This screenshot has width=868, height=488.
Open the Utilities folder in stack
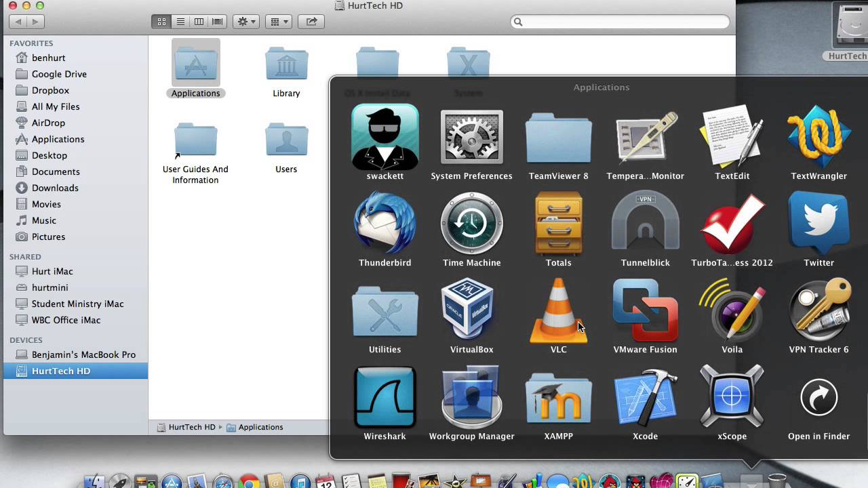[384, 312]
